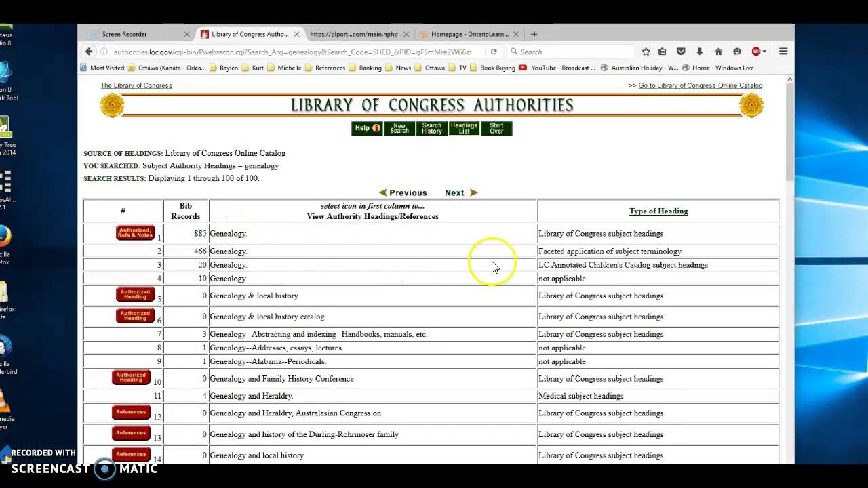Click the Next results link

pyautogui.click(x=461, y=192)
